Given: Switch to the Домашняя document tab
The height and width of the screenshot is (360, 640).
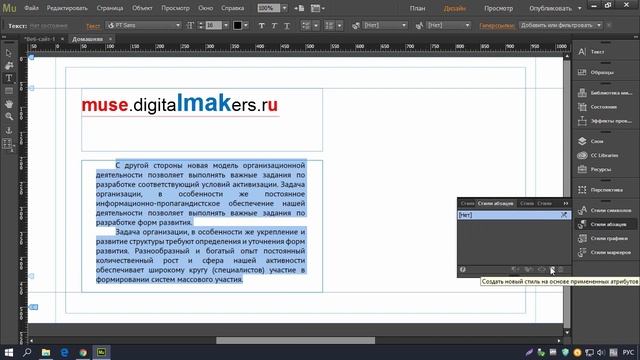Looking at the screenshot, I should [87, 39].
